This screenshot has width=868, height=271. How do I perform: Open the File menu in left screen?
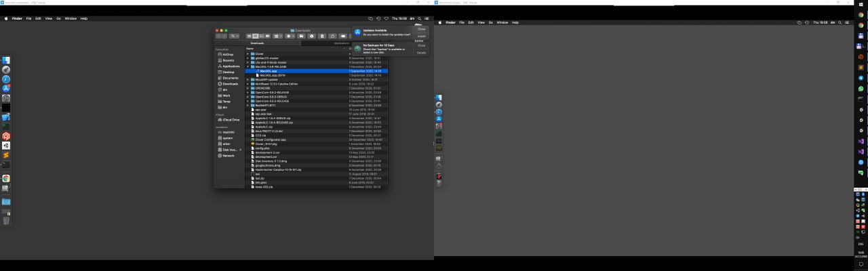(29, 18)
